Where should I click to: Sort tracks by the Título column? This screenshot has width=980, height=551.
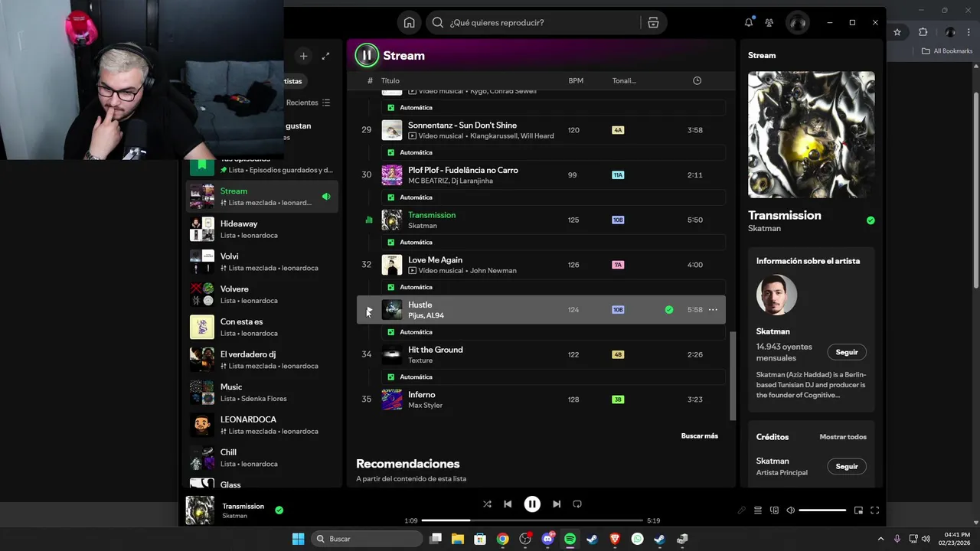pyautogui.click(x=390, y=80)
